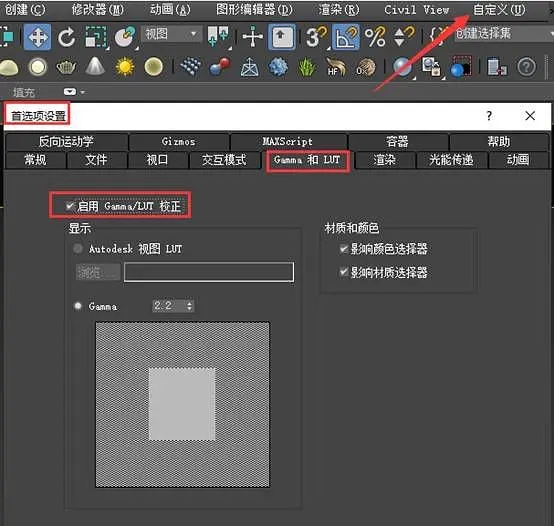
Task: Activate the Rotate tool icon
Action: point(66,37)
